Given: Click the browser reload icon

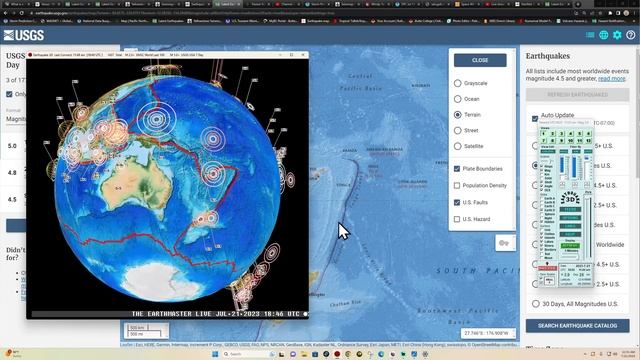Looking at the screenshot, I should click(22, 13).
